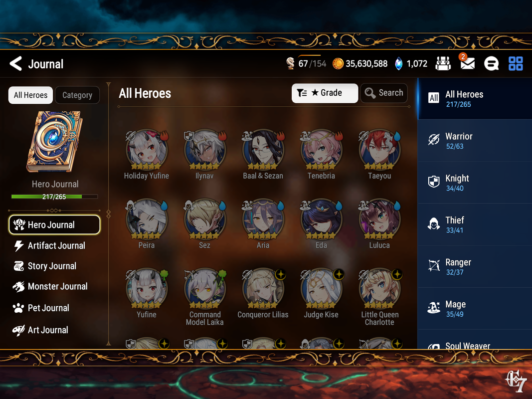Go back using the Journal arrow

pyautogui.click(x=15, y=63)
